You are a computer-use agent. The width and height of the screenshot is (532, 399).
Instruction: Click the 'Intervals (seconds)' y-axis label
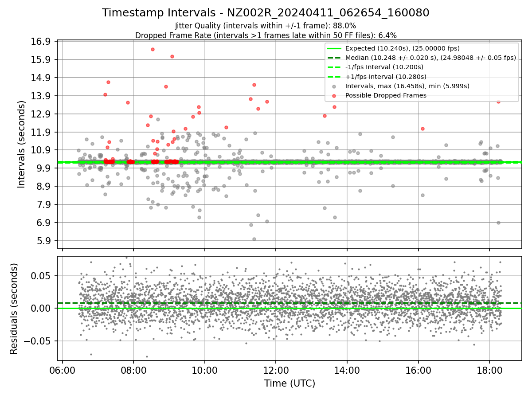click(22, 144)
